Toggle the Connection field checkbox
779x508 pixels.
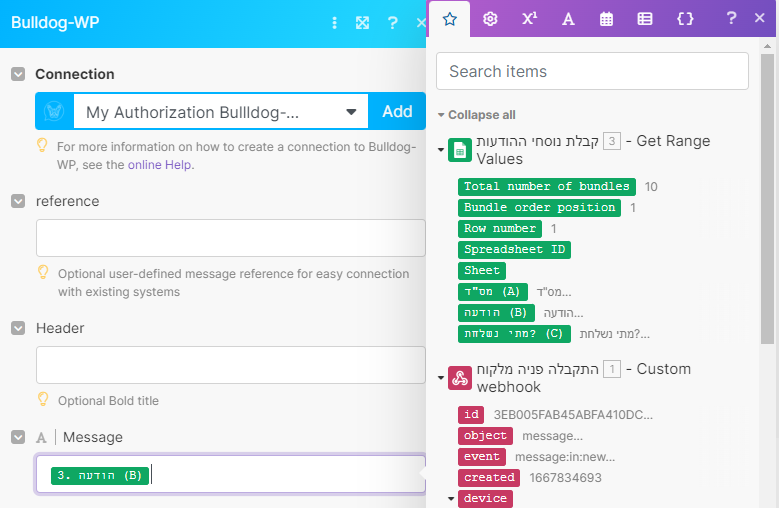18,74
